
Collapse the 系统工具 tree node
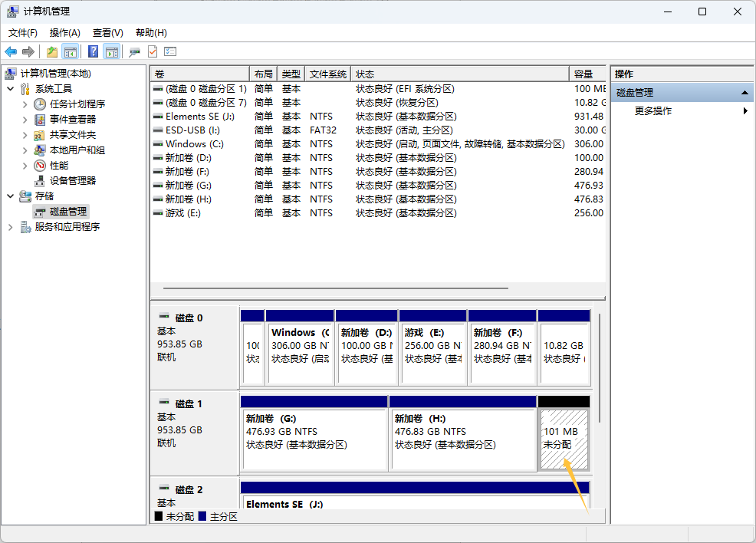point(10,88)
